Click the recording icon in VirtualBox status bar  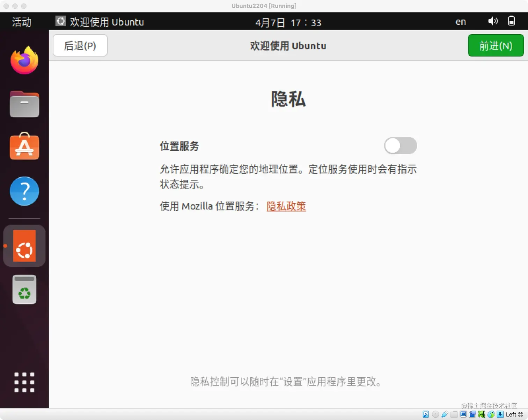[472, 414]
